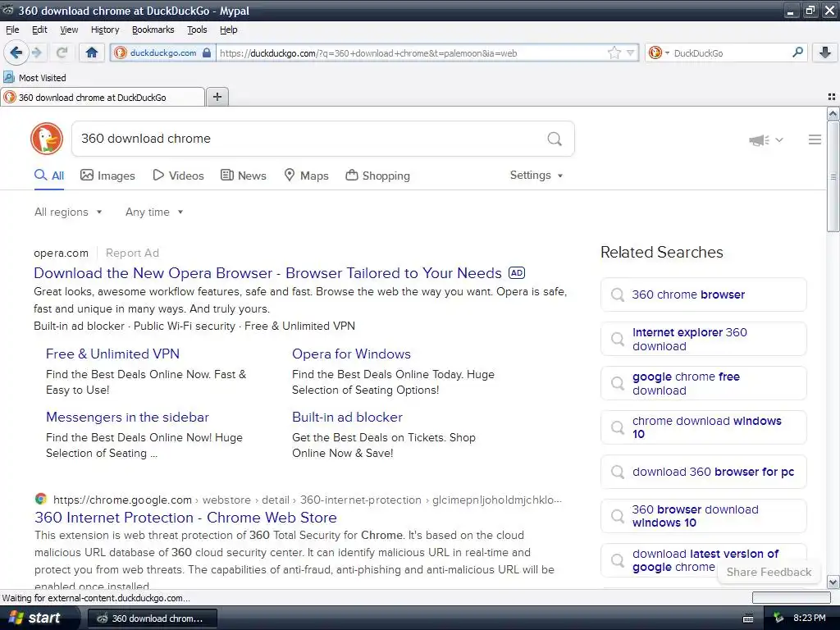Click the DuckDuckGo duck logo

click(47, 138)
